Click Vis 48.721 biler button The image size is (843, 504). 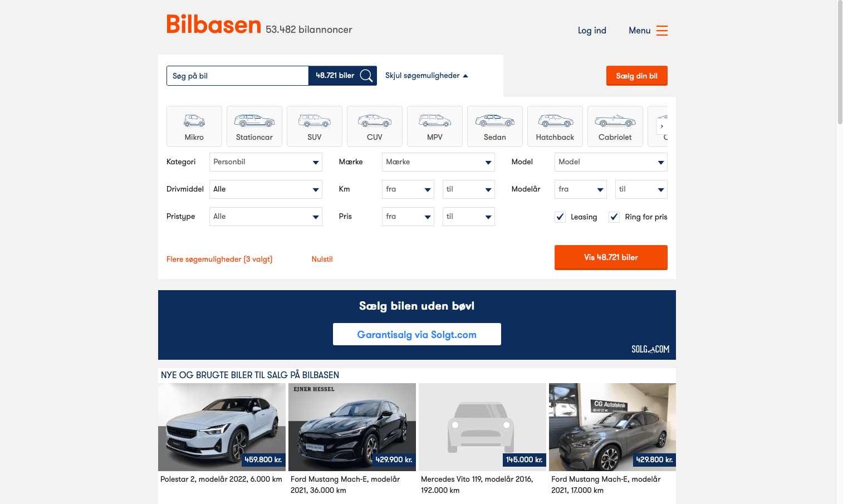[x=611, y=257]
